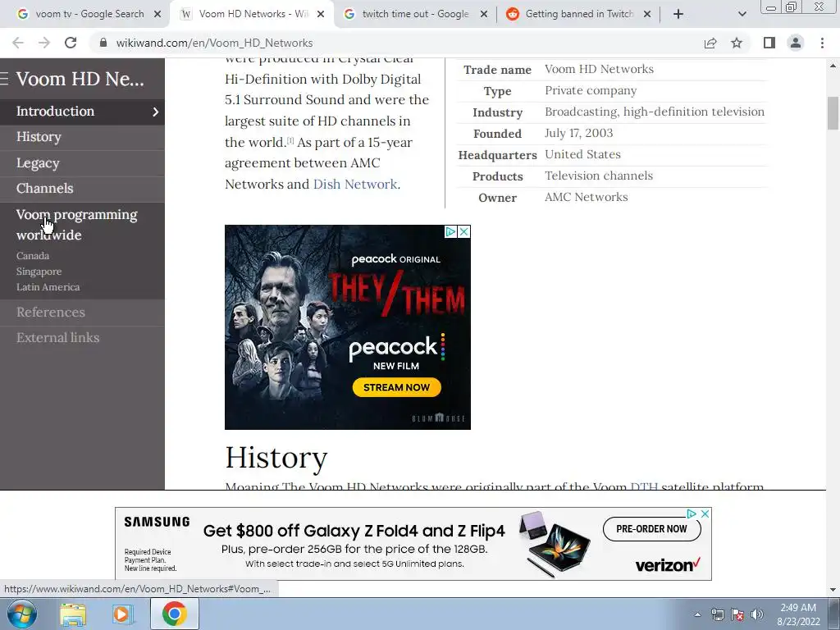Expand Introduction chevron arrow

(x=155, y=112)
